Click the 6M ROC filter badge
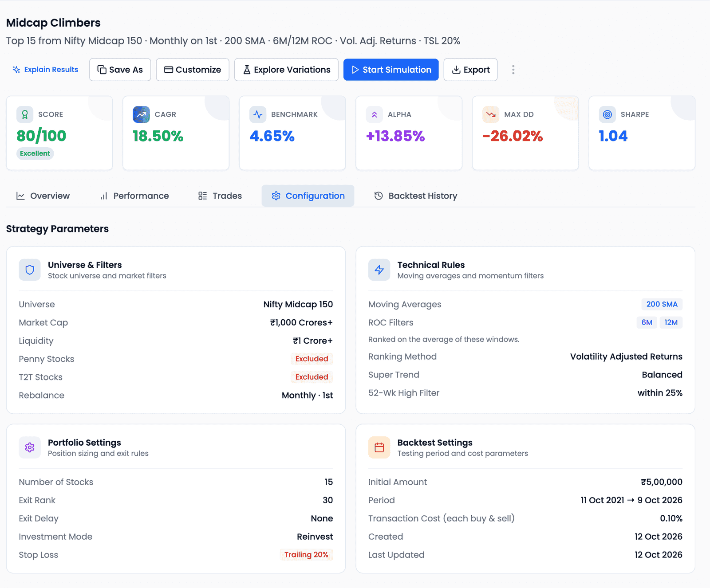This screenshot has width=710, height=588. (x=647, y=322)
